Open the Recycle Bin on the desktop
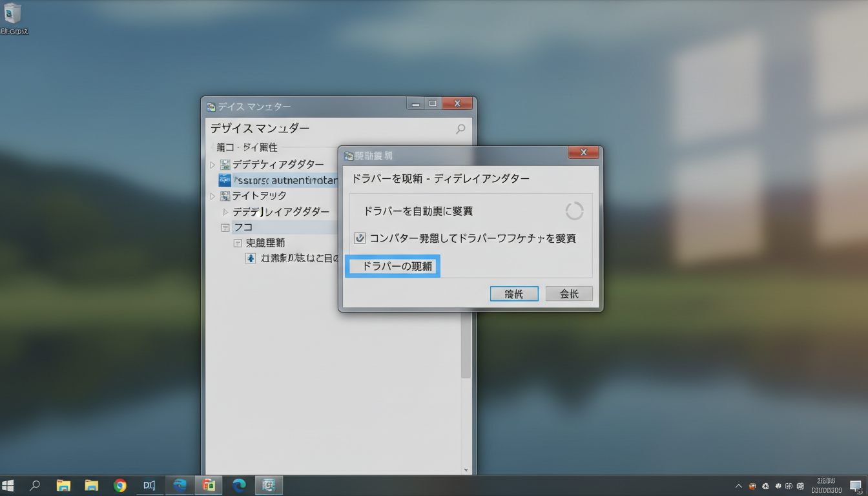This screenshot has height=496, width=868. (x=13, y=14)
